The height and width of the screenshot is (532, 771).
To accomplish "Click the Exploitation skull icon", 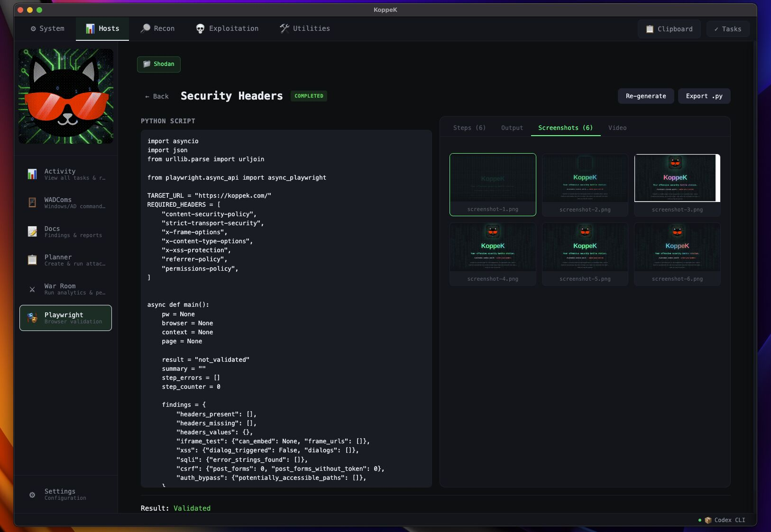I will [201, 28].
